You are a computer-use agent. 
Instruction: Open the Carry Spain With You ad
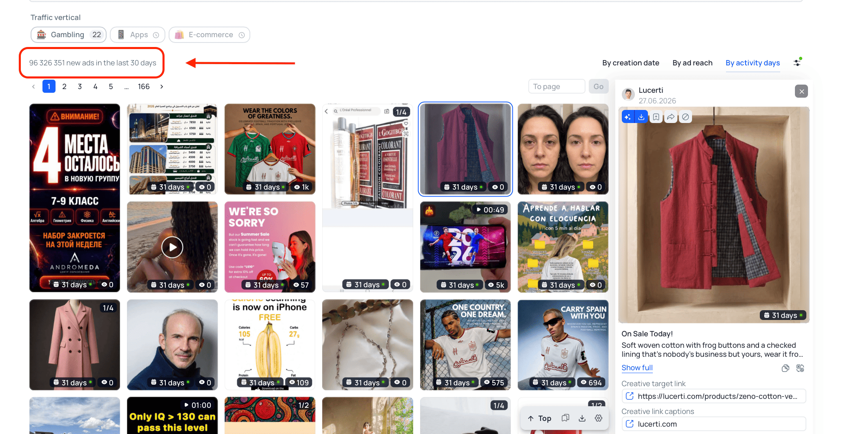tap(563, 345)
